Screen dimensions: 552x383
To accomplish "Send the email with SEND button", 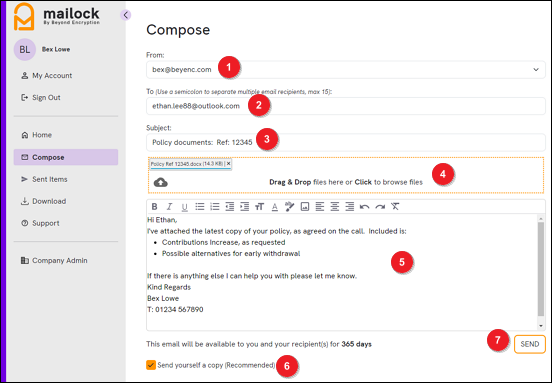I will [529, 344].
